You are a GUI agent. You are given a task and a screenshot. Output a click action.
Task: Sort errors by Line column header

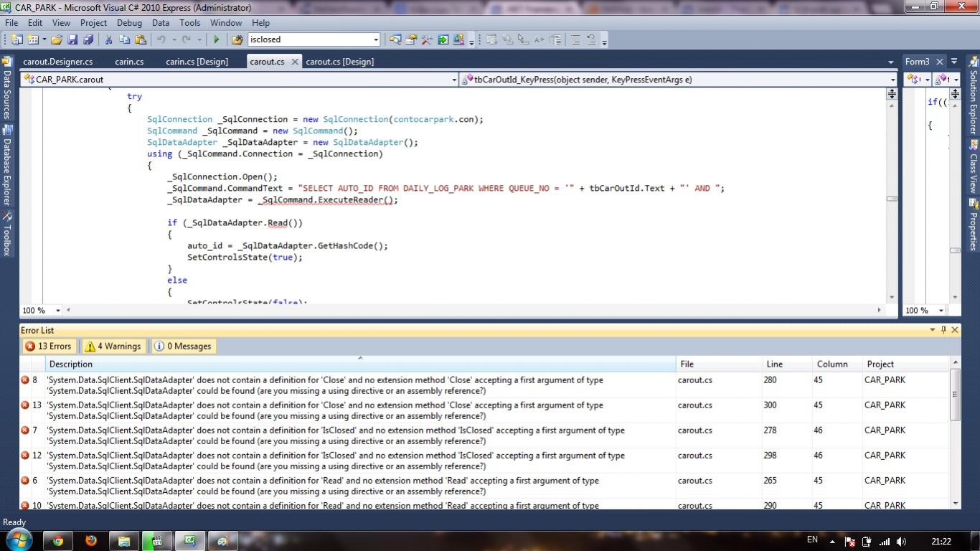[787, 364]
